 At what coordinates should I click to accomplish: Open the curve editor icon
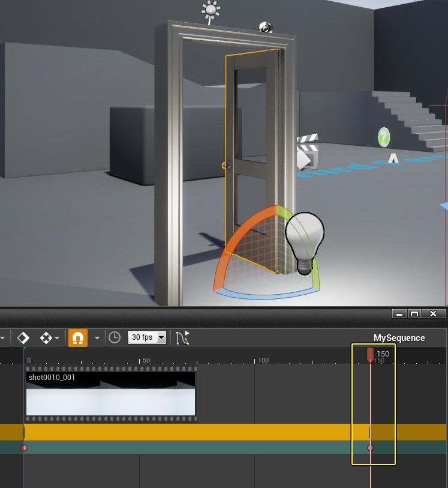[x=182, y=338]
